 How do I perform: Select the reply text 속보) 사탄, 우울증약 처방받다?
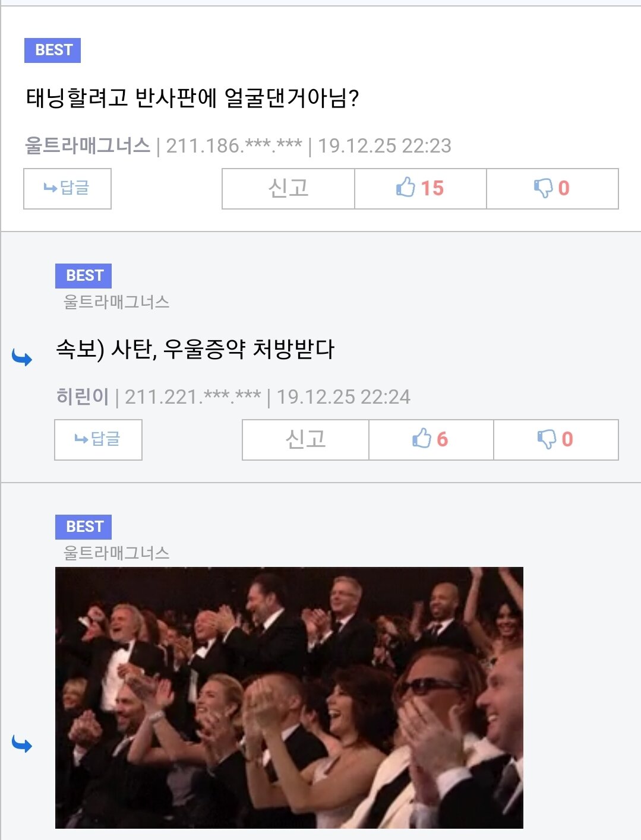point(195,349)
